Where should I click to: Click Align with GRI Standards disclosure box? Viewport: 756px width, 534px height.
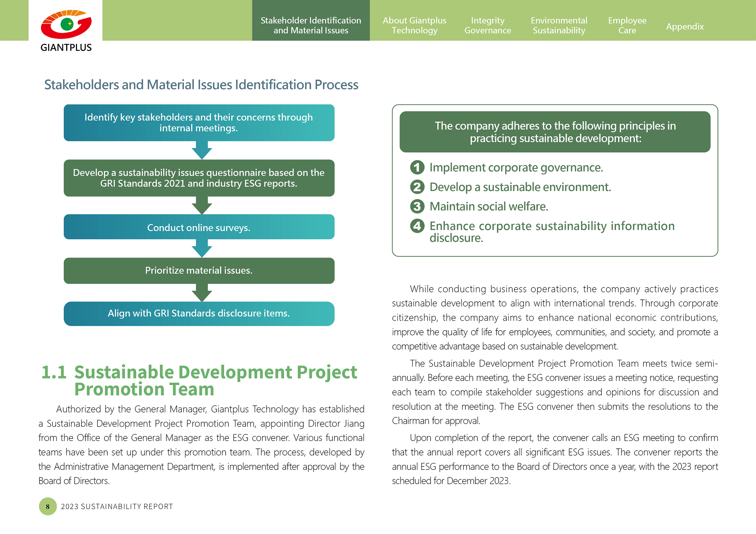coord(199,313)
